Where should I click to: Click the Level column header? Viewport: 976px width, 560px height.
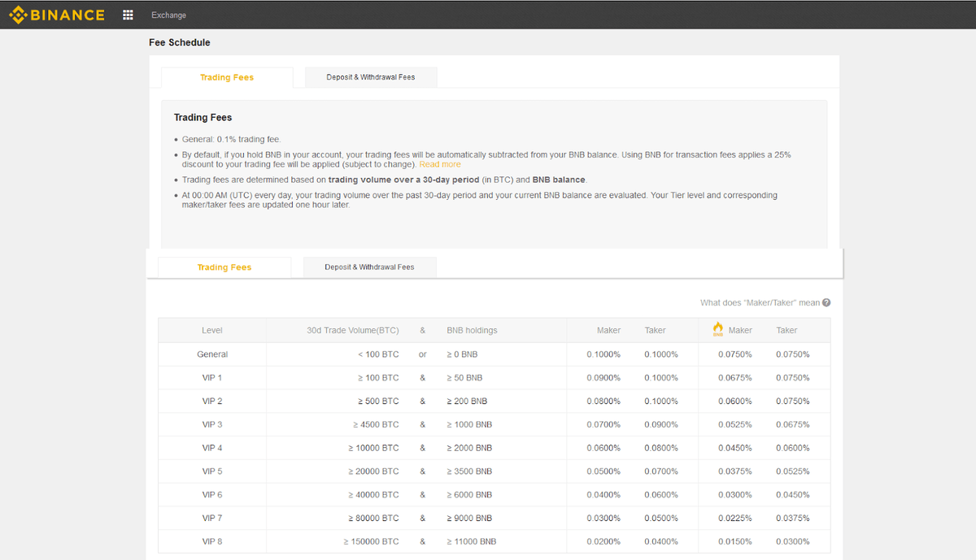[212, 330]
